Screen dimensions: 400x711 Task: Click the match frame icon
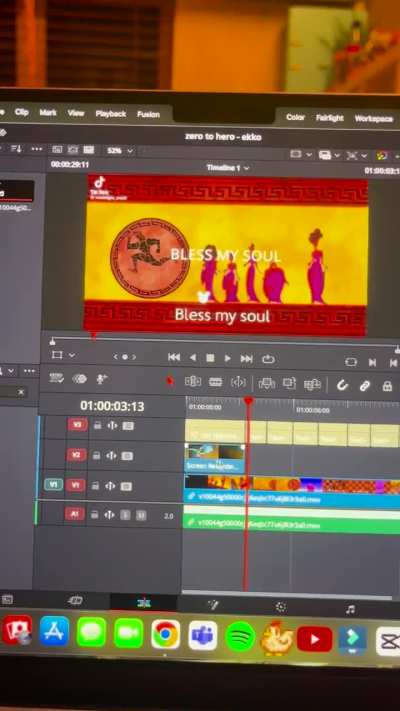351,362
